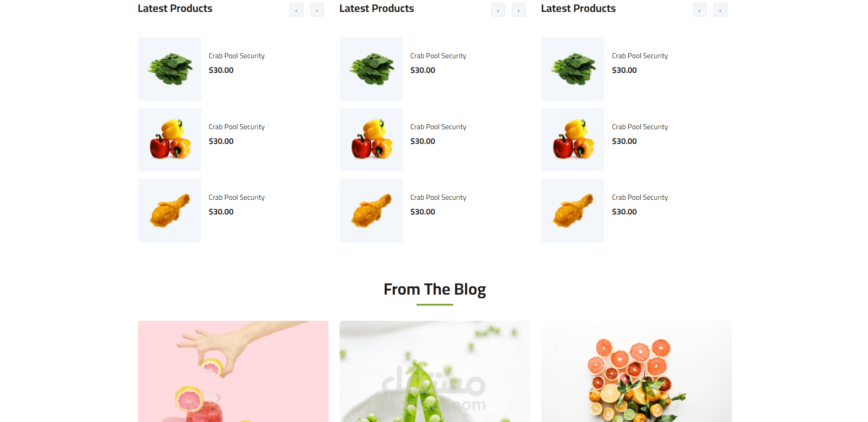Click next arrow in middle Latest Products column
868x422 pixels.
coord(519,10)
